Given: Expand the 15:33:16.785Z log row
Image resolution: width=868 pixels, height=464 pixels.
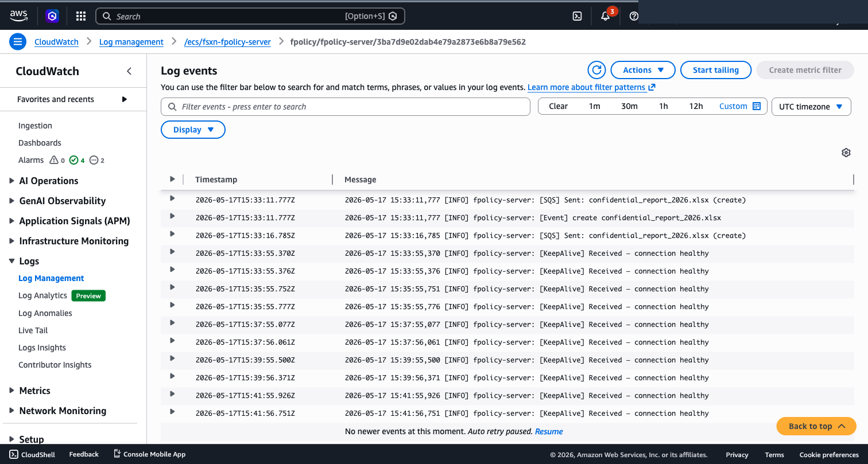Looking at the screenshot, I should click(x=172, y=234).
